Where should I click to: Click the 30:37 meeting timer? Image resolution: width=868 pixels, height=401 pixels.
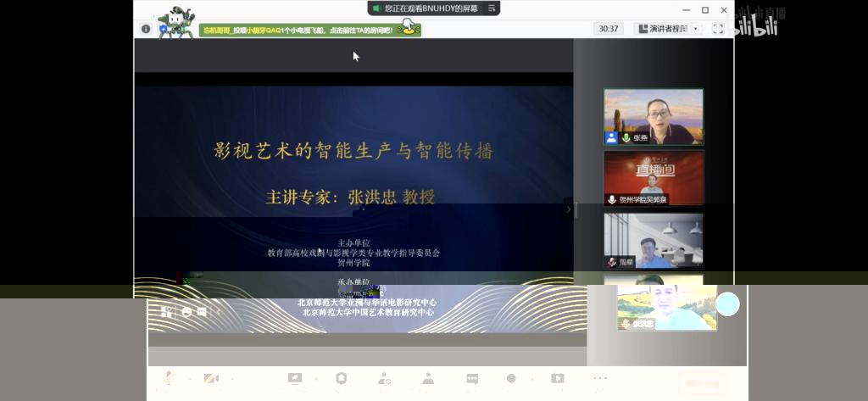click(x=609, y=29)
